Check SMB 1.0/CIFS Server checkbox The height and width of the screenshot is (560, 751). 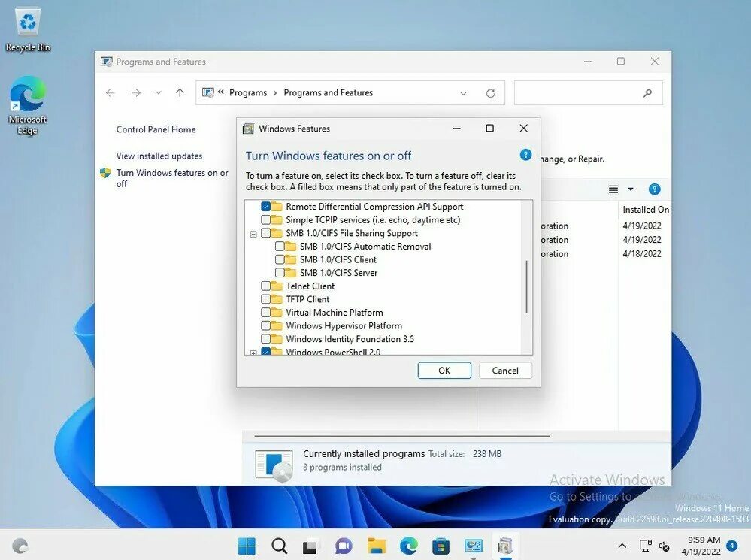280,273
